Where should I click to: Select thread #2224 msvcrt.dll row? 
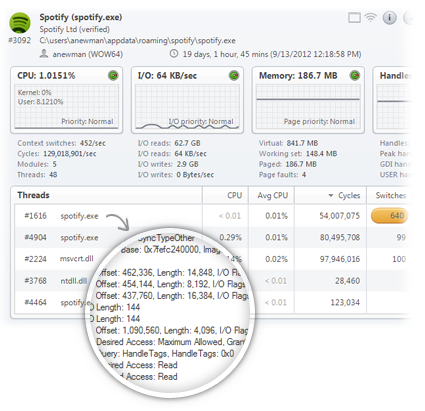point(212,259)
